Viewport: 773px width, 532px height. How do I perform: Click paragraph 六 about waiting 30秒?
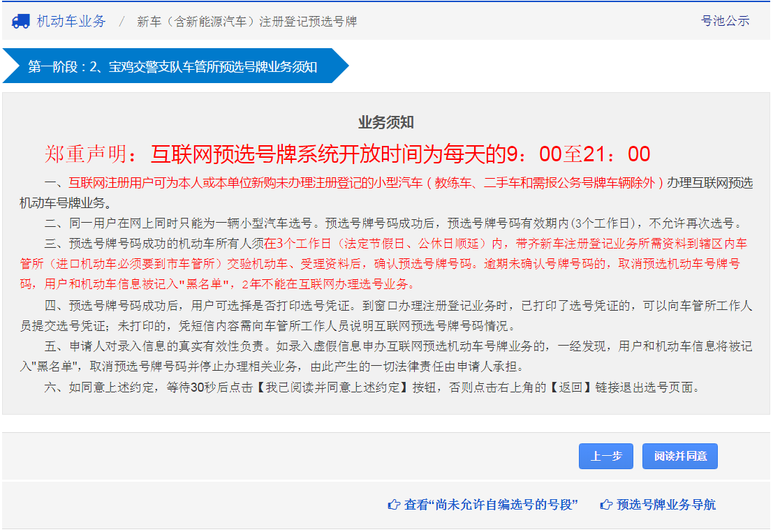click(x=373, y=387)
